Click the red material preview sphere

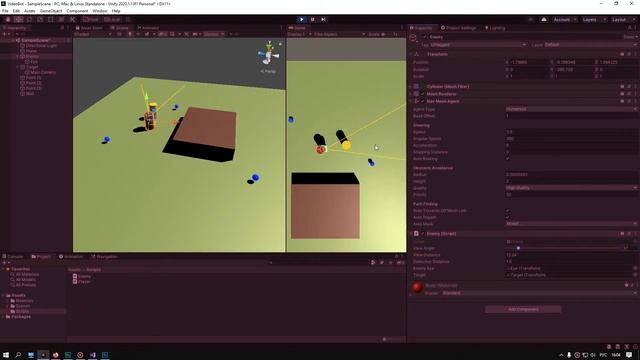pyautogui.click(x=417, y=288)
